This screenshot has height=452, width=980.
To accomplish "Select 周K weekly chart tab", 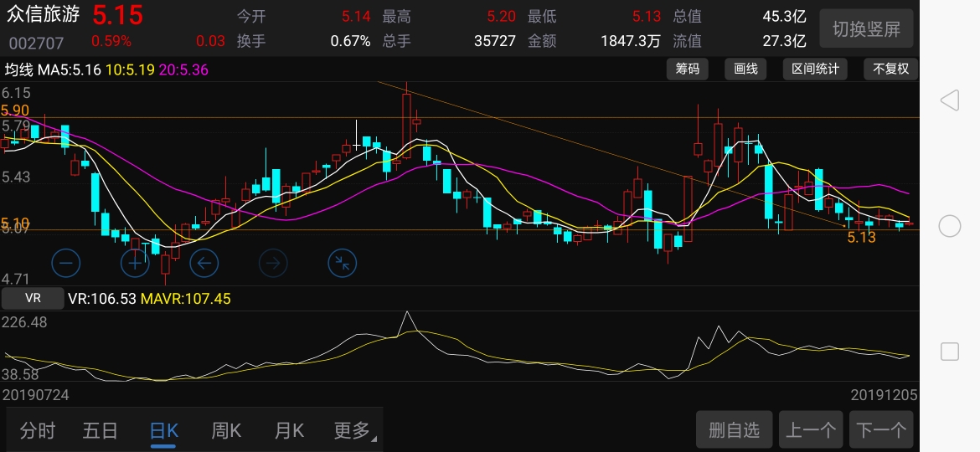I will 226,431.
